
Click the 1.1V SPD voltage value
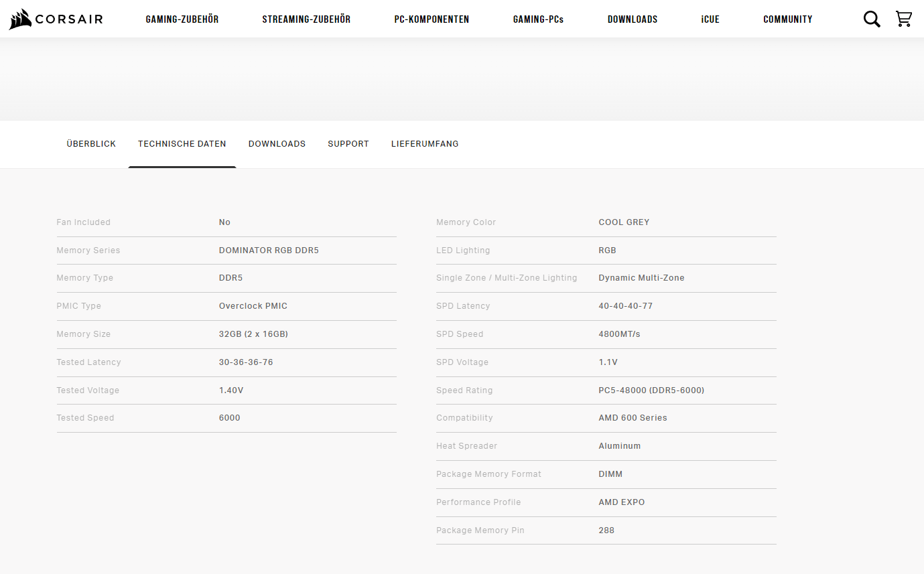pyautogui.click(x=608, y=362)
